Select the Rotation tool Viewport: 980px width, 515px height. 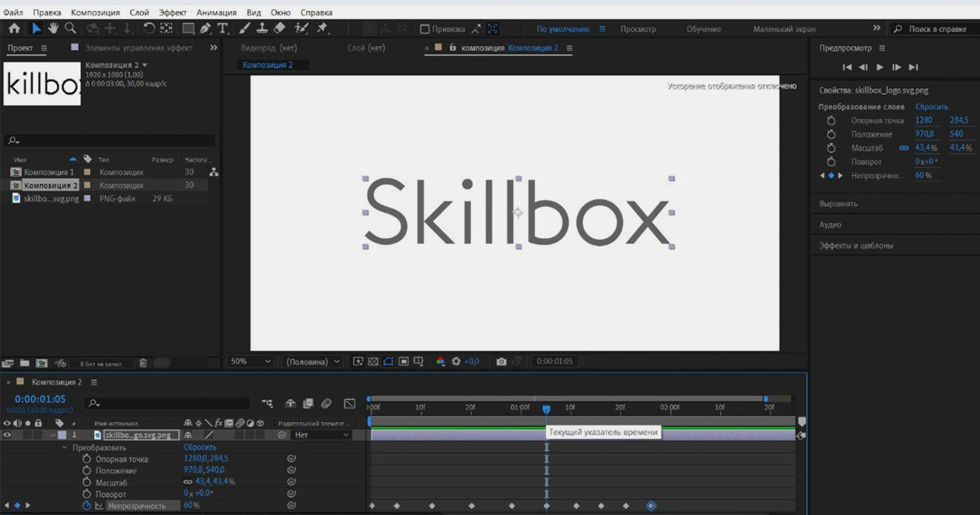[149, 29]
